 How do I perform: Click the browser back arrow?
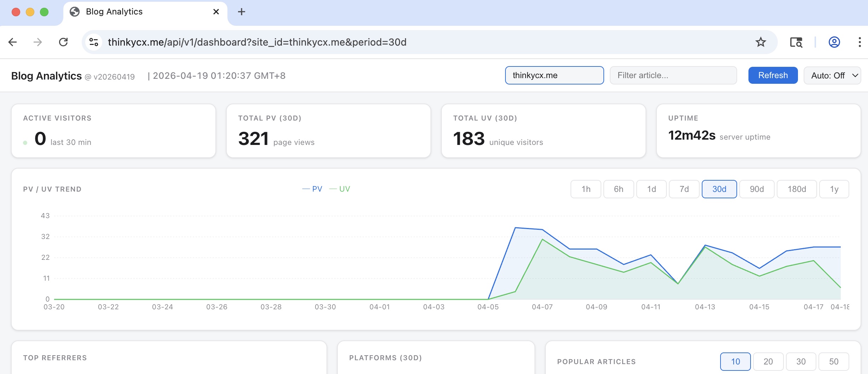click(13, 42)
